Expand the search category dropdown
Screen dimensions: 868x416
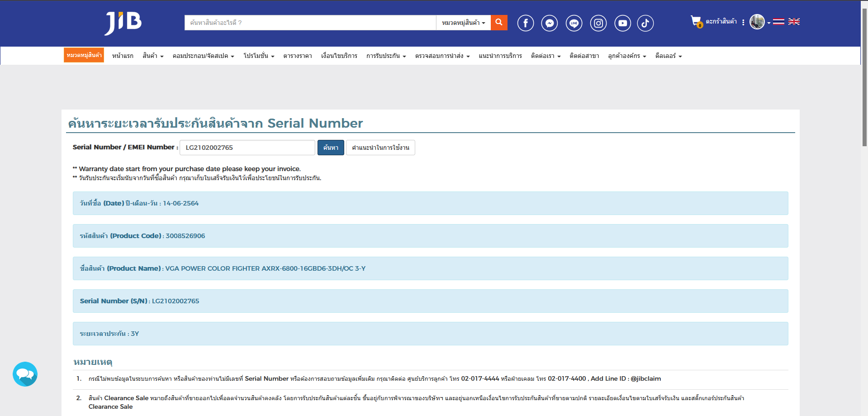[x=463, y=23]
